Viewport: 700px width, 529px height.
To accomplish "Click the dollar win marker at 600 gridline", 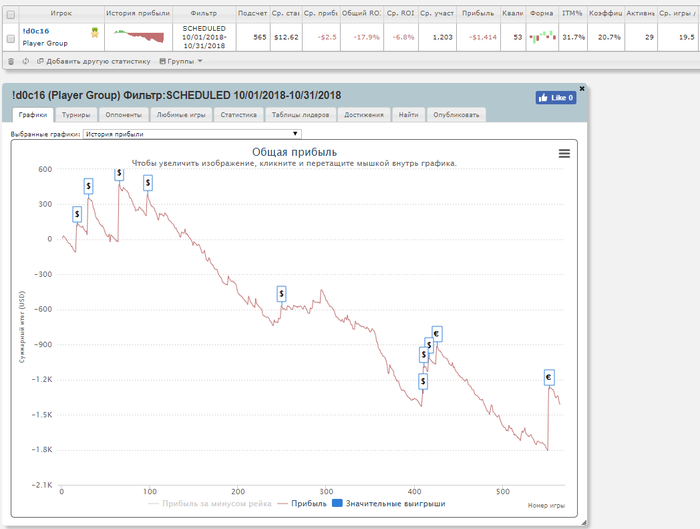I will 119,174.
